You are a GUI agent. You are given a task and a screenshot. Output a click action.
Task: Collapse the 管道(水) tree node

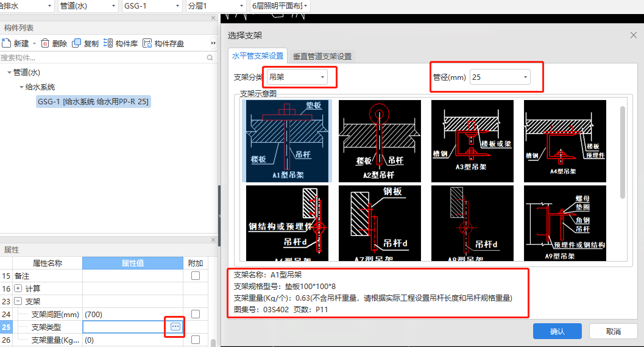[9, 73]
